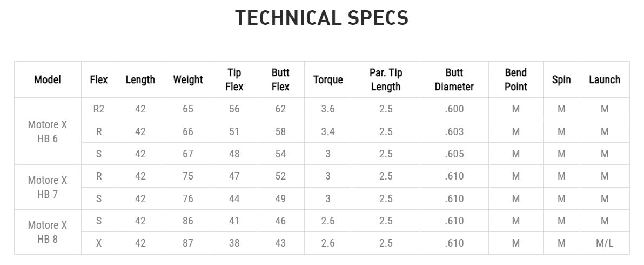The height and width of the screenshot is (265, 644).
Task: Click the TECHNICAL SPECS heading
Action: [x=321, y=18]
